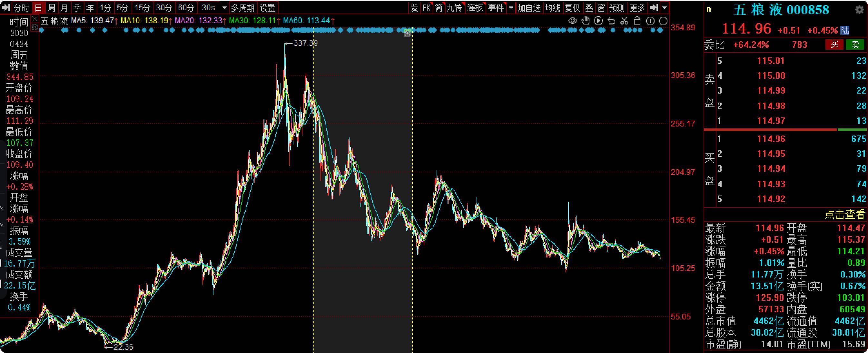Toggle the chart lock icon
Image resolution: width=868 pixels, height=353 pixels.
tap(637, 21)
